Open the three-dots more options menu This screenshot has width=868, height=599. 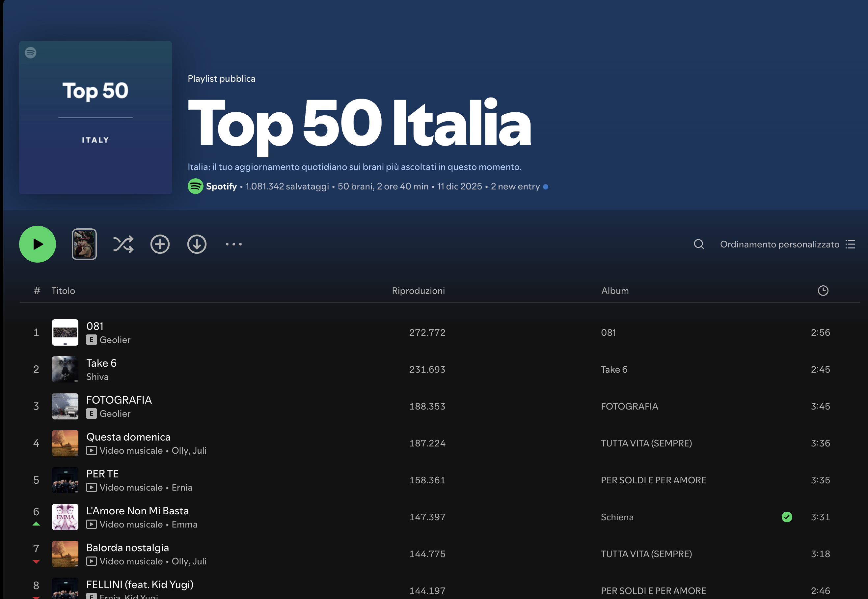coord(234,244)
